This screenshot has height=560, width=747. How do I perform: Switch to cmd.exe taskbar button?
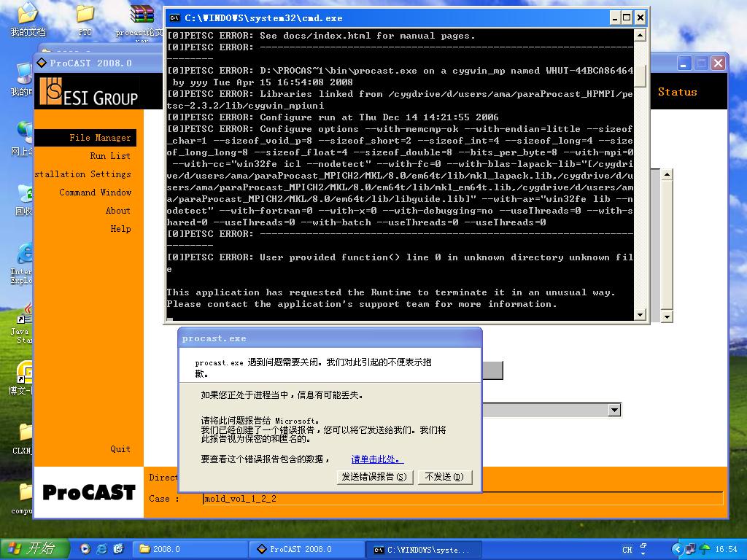click(x=424, y=550)
